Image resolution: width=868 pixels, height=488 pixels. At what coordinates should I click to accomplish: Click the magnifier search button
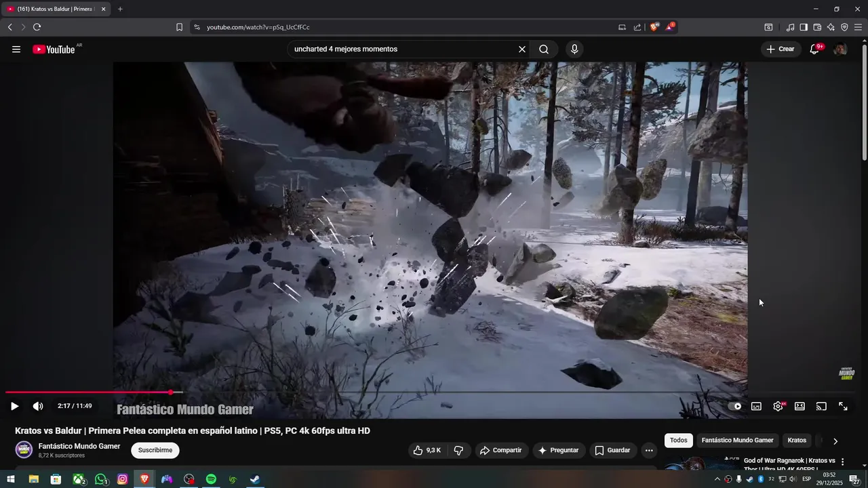[x=544, y=49]
